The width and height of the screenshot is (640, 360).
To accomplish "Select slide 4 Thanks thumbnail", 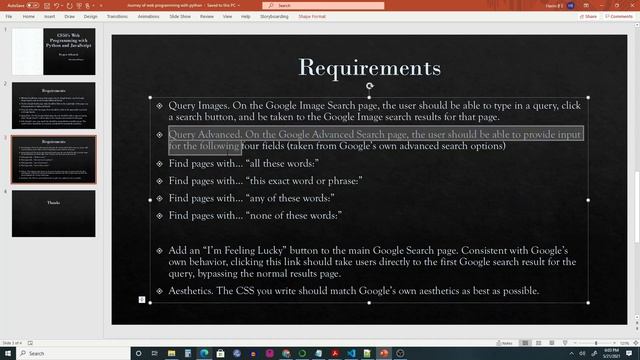I will [54, 213].
